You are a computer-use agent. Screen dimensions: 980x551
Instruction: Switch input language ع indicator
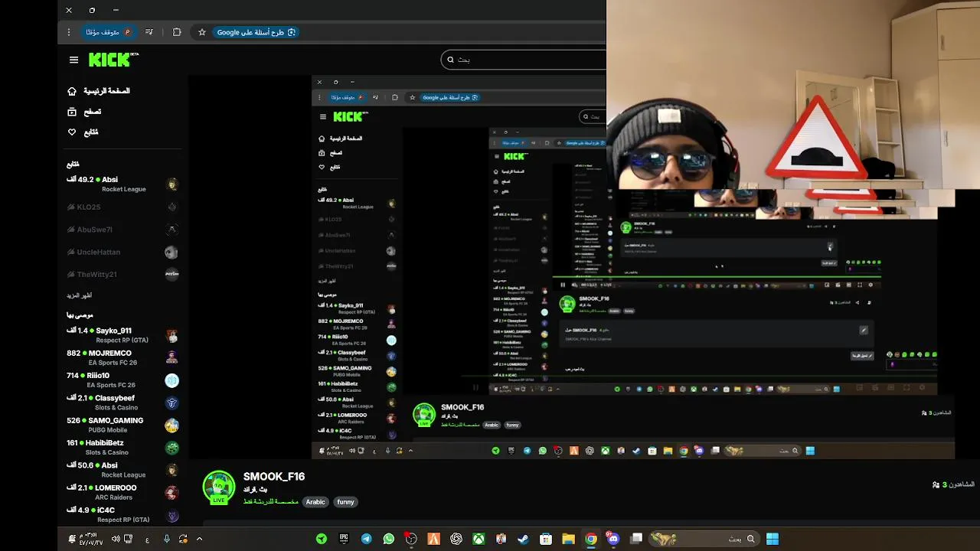tap(147, 540)
